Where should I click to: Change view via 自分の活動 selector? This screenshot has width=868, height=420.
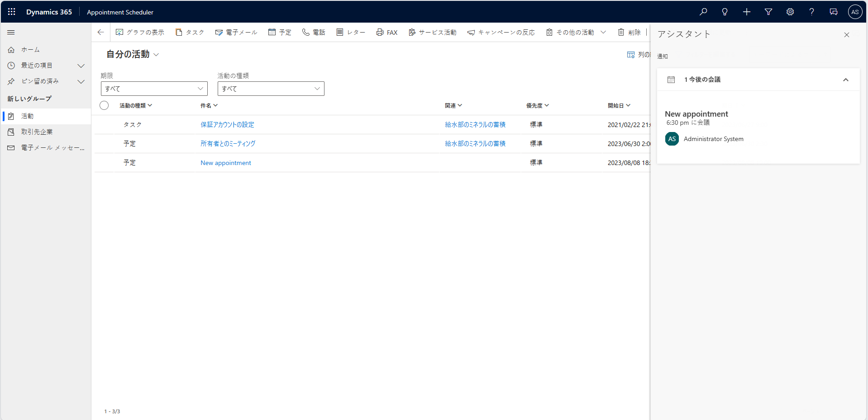pos(132,54)
